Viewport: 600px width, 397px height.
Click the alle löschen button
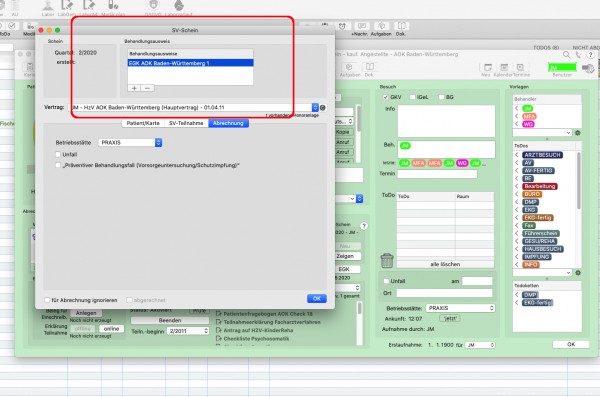(445, 264)
